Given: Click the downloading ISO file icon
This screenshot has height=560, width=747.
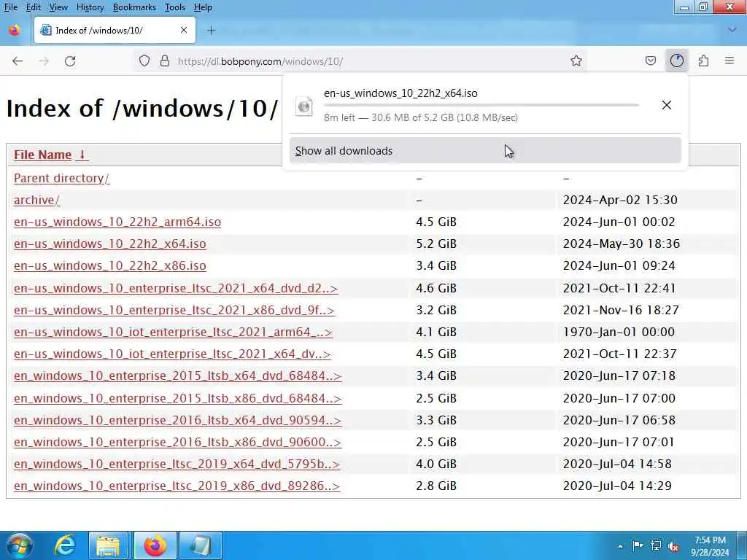Looking at the screenshot, I should tap(304, 106).
